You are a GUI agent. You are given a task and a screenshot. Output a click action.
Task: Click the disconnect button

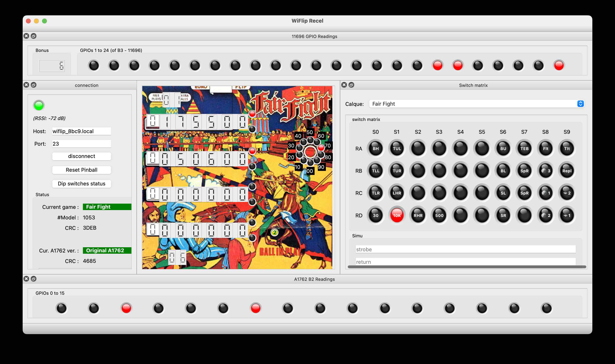coord(81,156)
